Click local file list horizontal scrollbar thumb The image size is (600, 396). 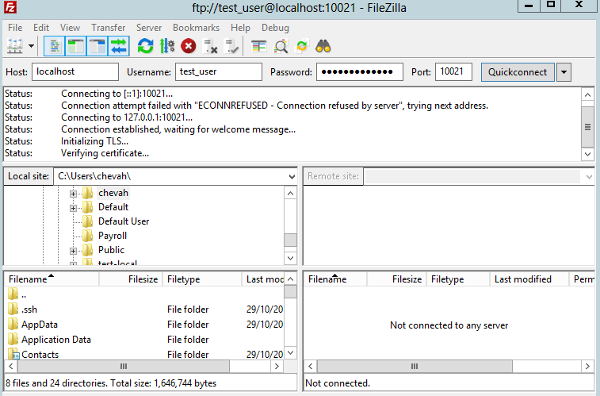(123, 367)
